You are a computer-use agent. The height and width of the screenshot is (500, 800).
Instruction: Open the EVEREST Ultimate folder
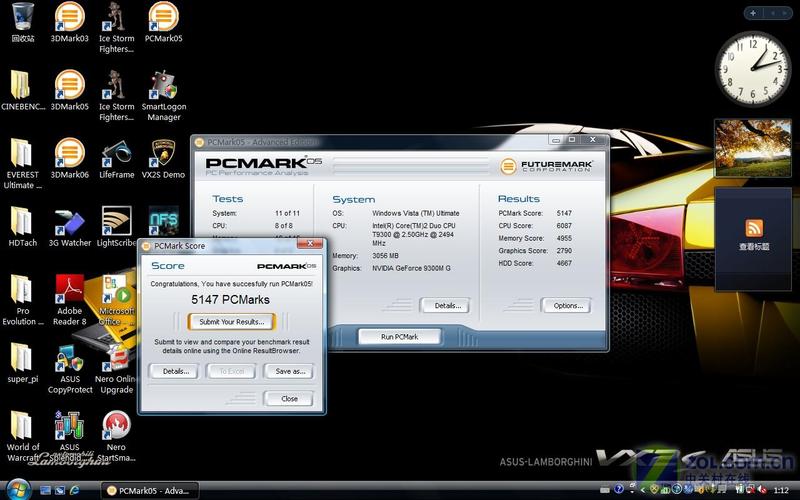click(x=22, y=163)
